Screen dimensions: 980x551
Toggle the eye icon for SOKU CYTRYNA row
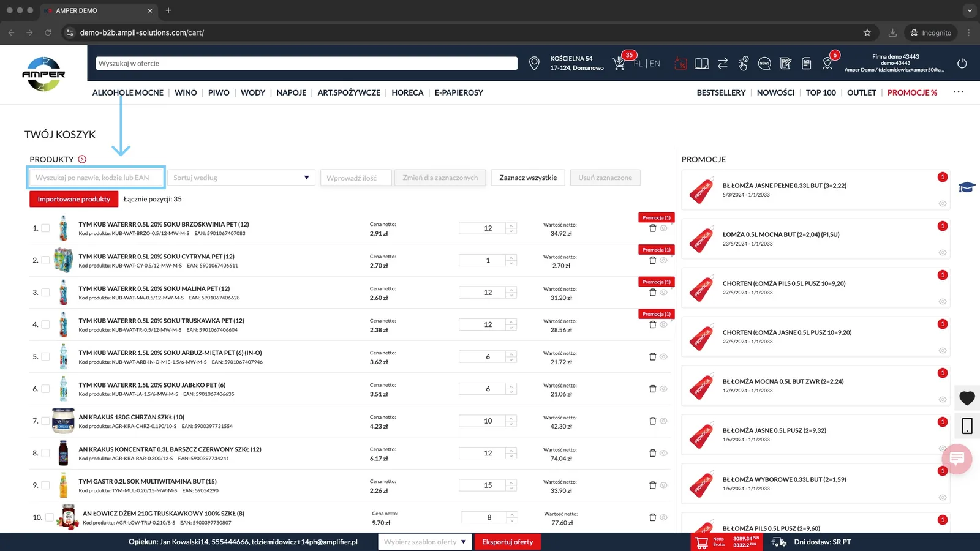[x=663, y=260]
